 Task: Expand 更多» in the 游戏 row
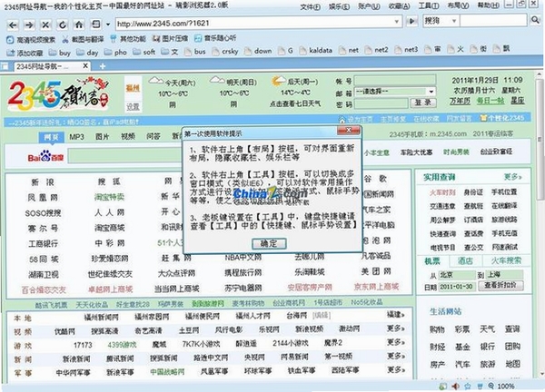pos(395,342)
